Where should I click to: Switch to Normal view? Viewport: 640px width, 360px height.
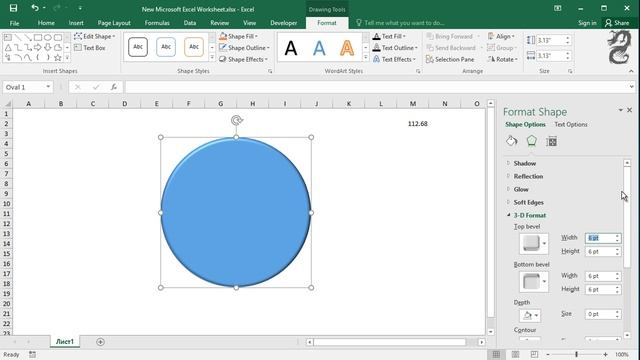pyautogui.click(x=496, y=355)
